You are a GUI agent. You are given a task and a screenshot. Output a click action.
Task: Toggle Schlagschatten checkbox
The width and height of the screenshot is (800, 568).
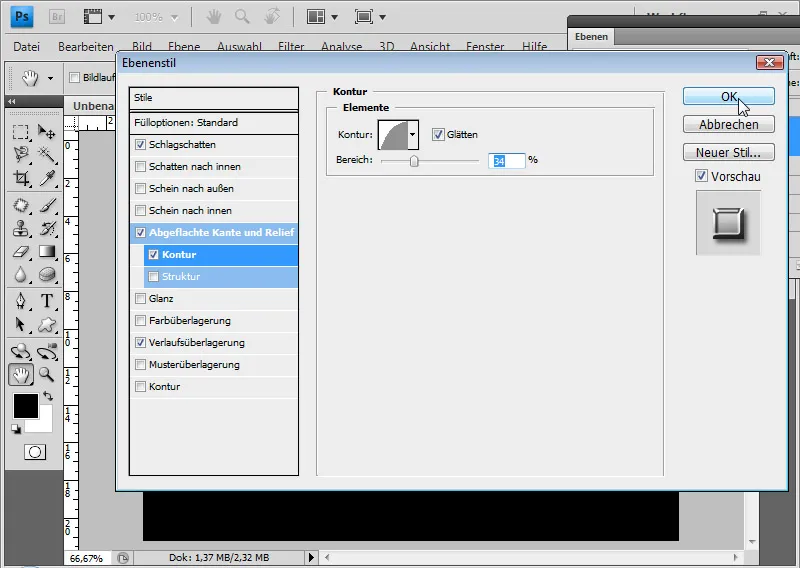coord(140,144)
